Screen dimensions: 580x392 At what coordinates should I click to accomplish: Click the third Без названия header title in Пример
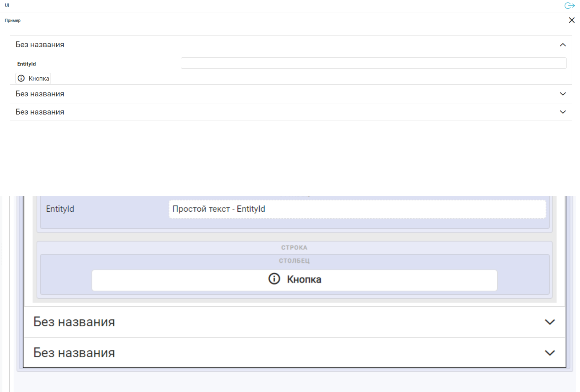point(40,112)
